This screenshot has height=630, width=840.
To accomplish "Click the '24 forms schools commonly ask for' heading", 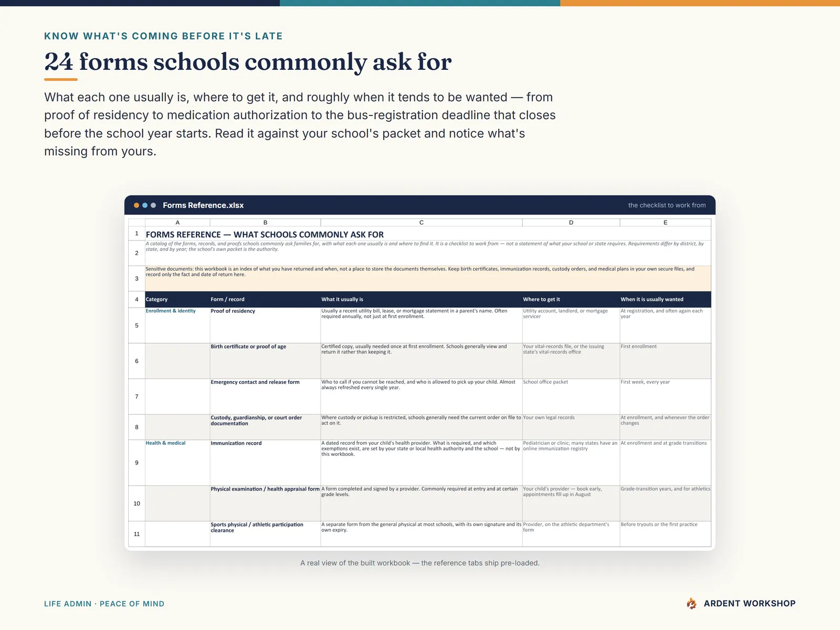I will pyautogui.click(x=248, y=62).
